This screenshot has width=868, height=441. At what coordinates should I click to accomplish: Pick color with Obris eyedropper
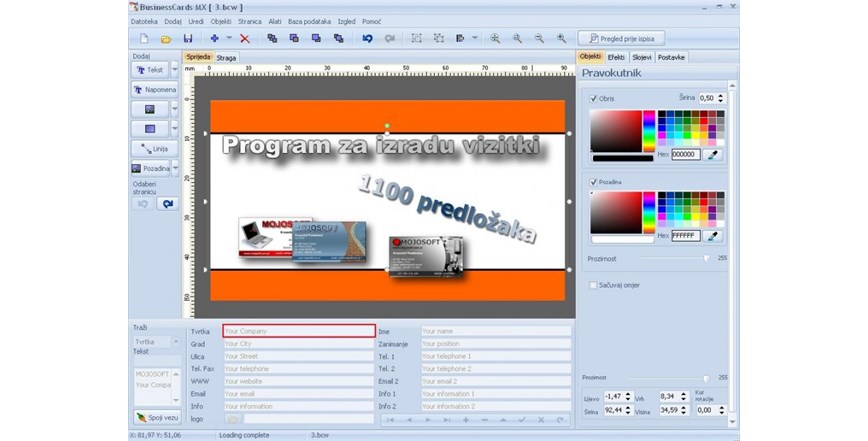pos(713,155)
